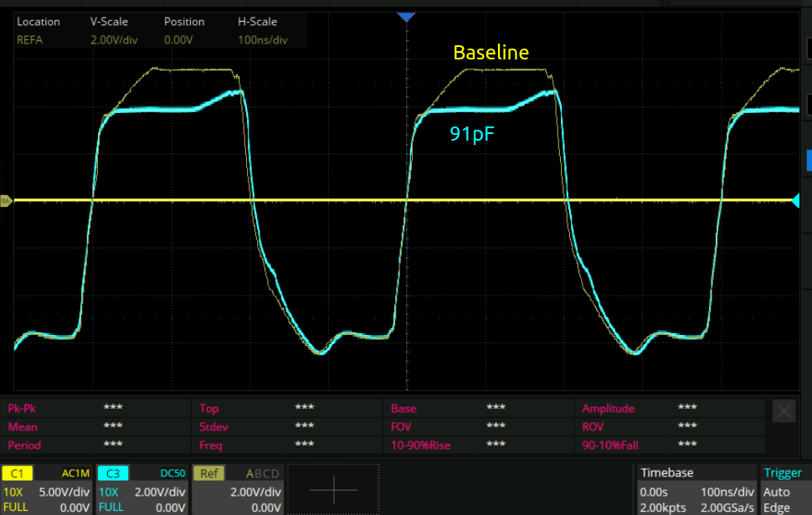Viewport: 812px width, 515px height.
Task: Click the cyan C3 channel label
Action: coord(112,473)
